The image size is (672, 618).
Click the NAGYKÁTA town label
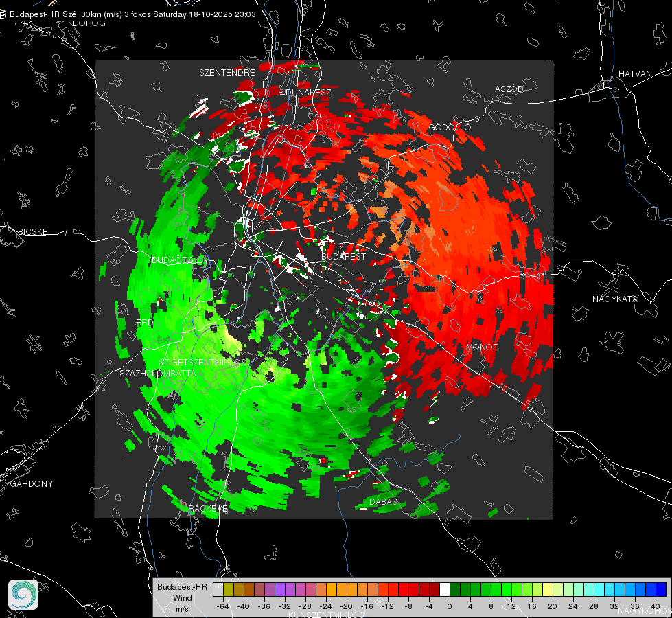tap(615, 299)
